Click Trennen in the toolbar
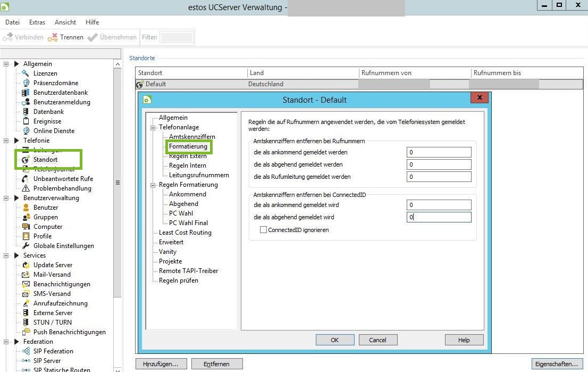 (x=65, y=37)
